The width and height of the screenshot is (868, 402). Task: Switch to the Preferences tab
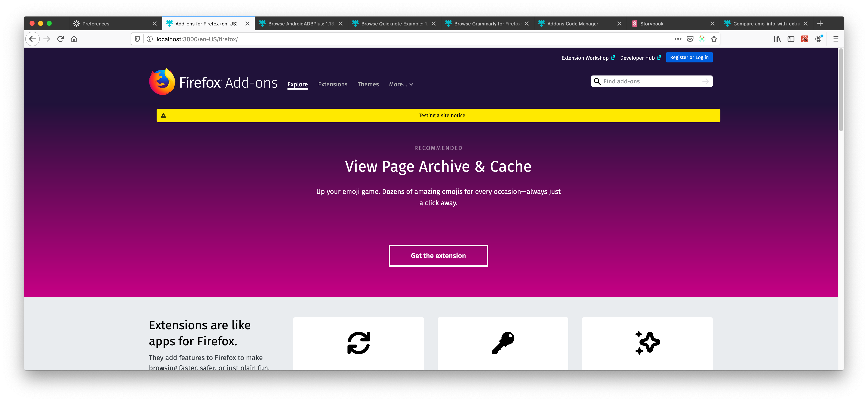pos(116,24)
